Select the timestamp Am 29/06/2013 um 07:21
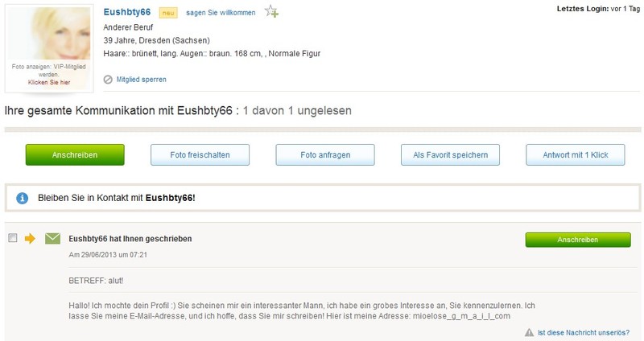The image size is (644, 341). (x=108, y=255)
